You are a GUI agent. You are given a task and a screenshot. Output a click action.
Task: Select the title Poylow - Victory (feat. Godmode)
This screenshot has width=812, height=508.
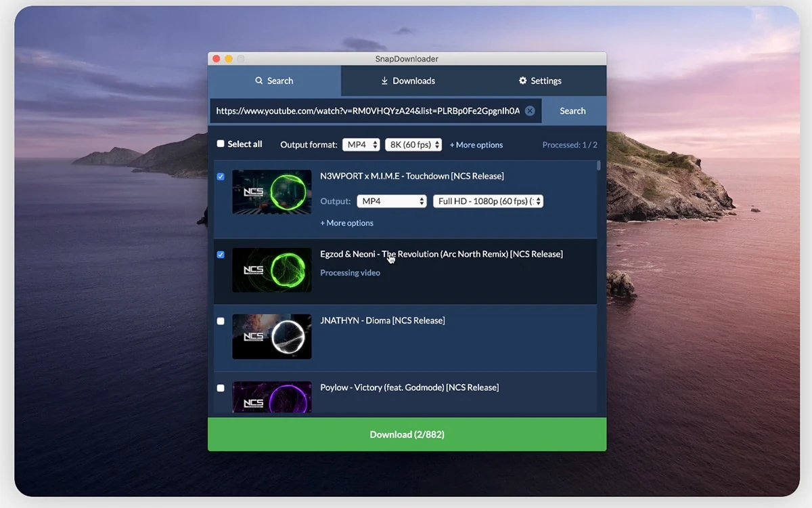pos(409,387)
